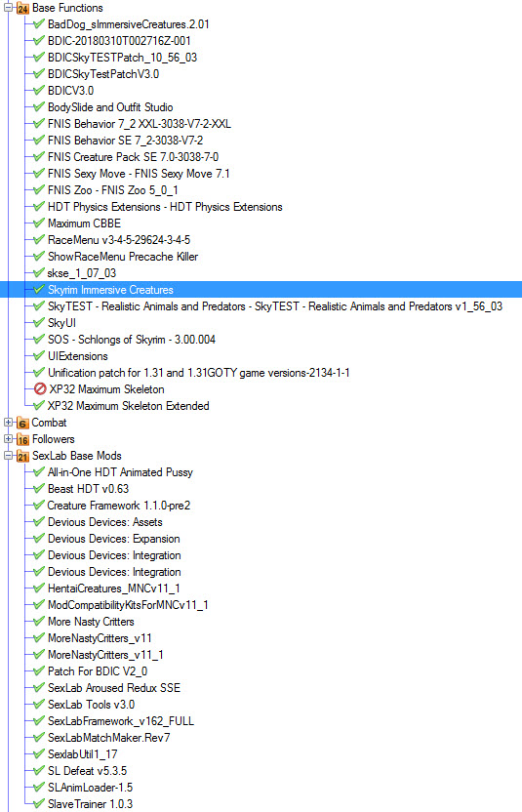Select the BDICSkyTestPatchV3.0 entry
The height and width of the screenshot is (812, 522).
coord(103,74)
